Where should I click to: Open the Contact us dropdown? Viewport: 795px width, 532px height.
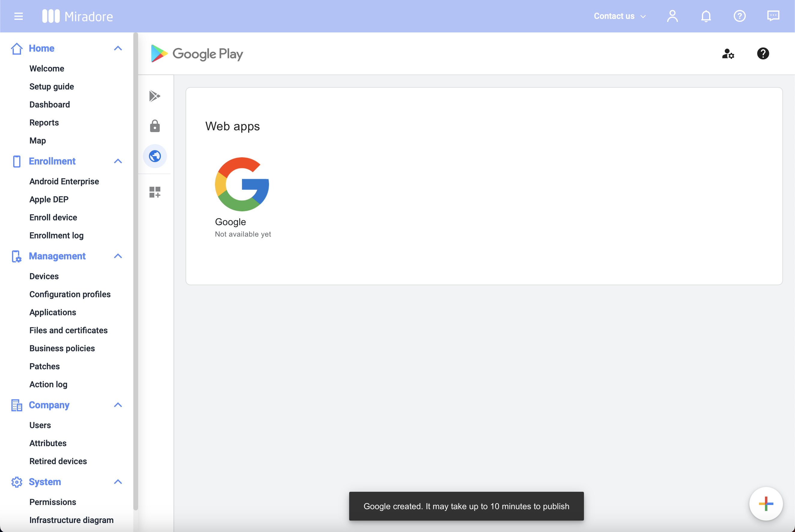click(619, 16)
